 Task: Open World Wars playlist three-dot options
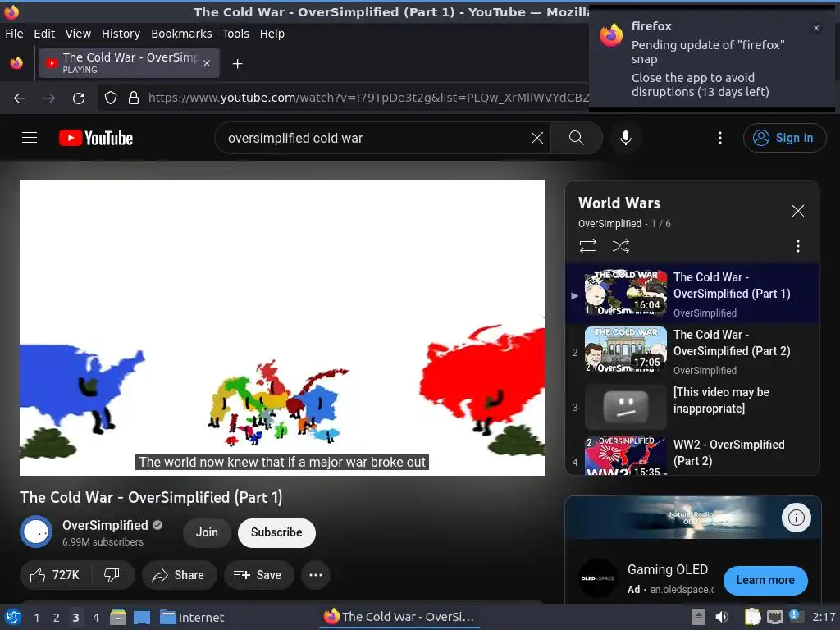pyautogui.click(x=797, y=246)
